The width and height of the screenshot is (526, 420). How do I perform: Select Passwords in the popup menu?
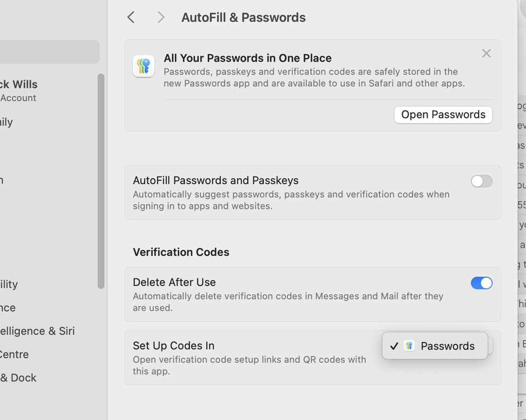[x=435, y=346]
